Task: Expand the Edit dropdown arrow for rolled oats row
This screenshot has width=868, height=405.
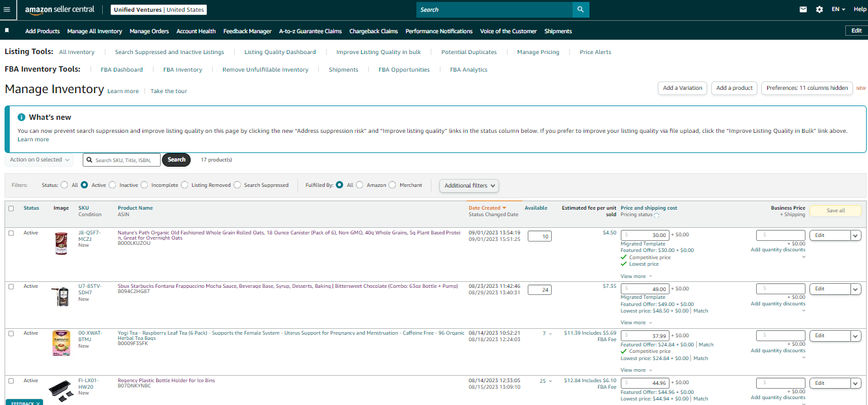Action: pyautogui.click(x=856, y=235)
